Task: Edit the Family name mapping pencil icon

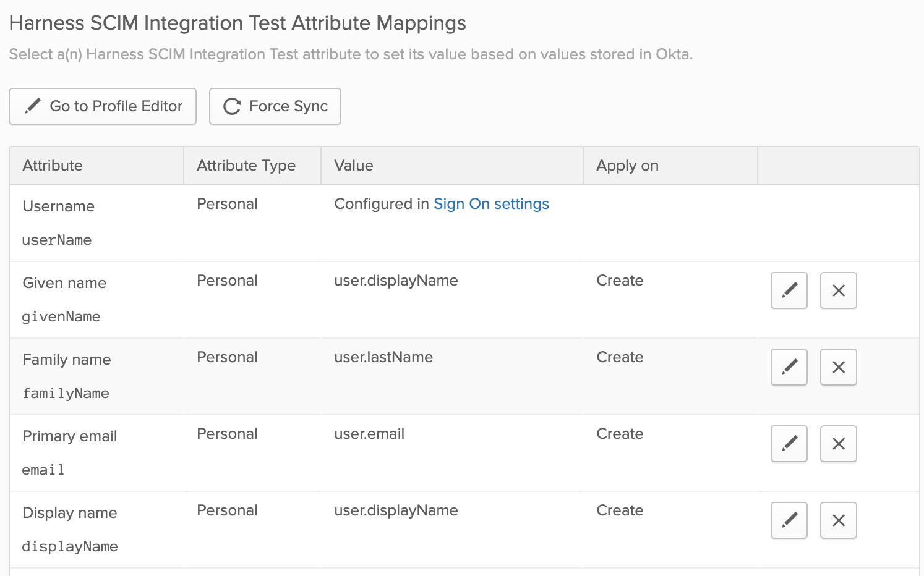Action: 789,367
